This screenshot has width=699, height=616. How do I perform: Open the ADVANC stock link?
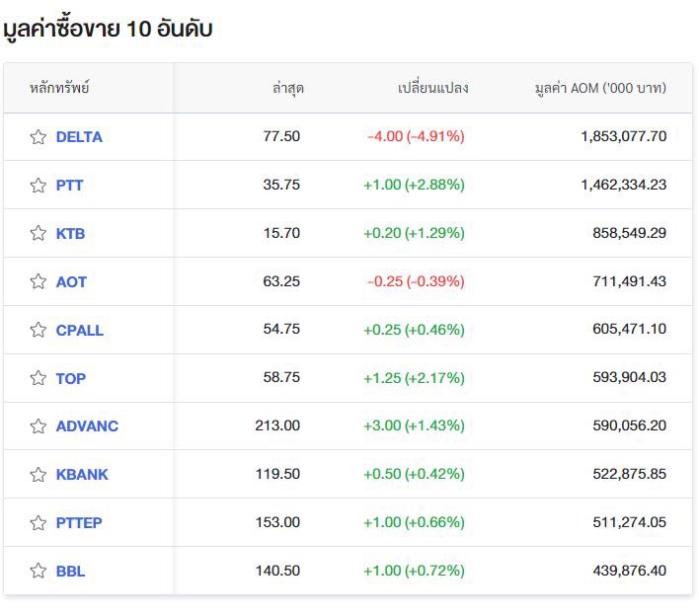(x=87, y=426)
